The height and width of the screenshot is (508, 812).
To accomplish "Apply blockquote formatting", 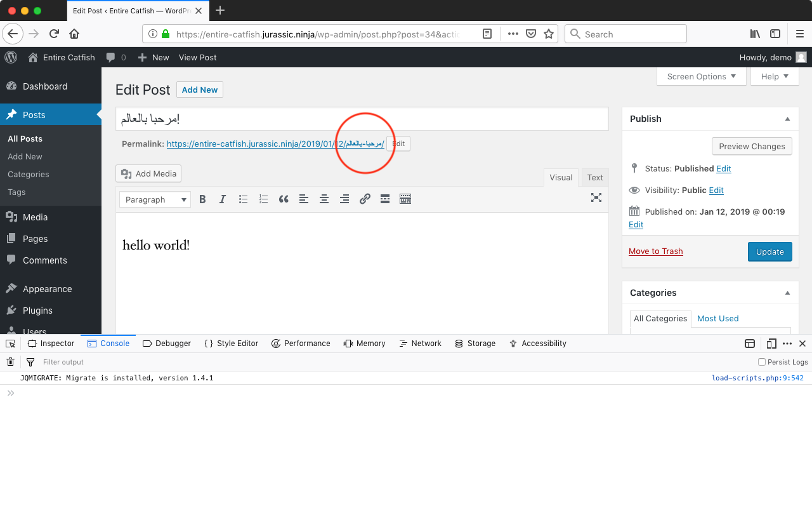I will coord(284,199).
